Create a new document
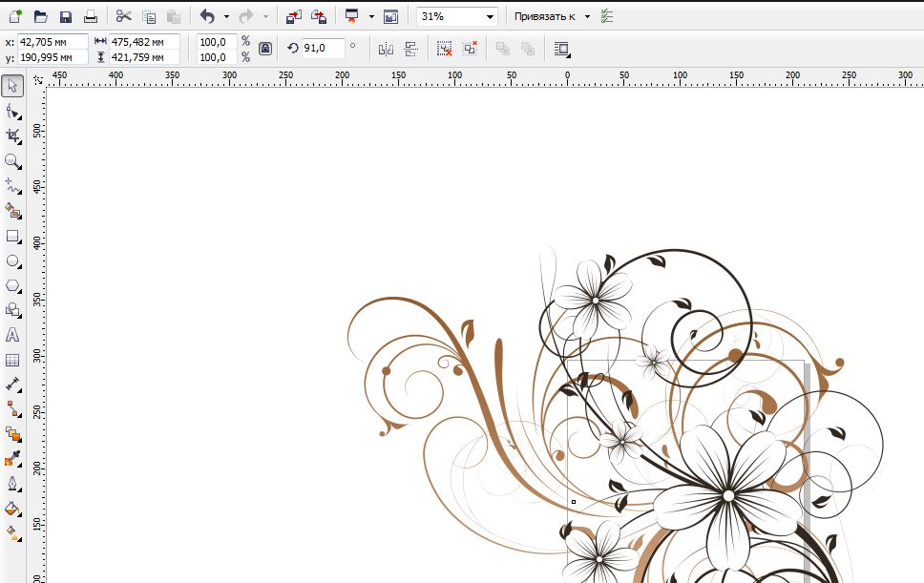Viewport: 924px width, 583px height. pos(14,16)
